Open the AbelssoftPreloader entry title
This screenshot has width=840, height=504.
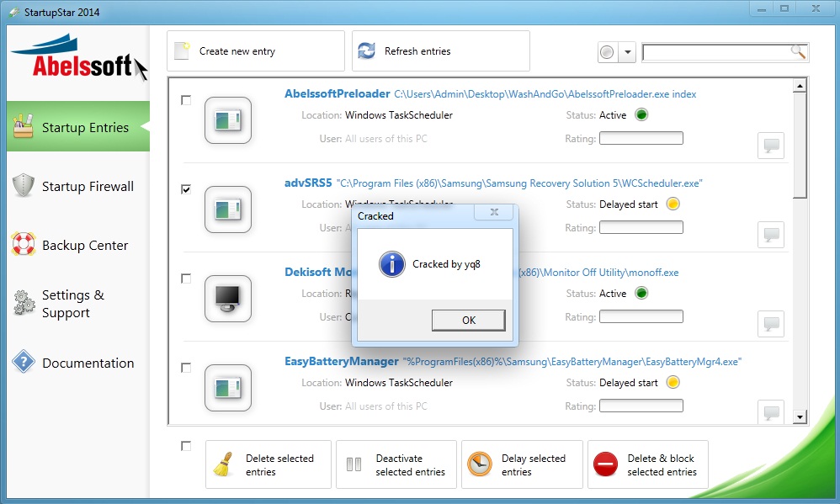(x=337, y=93)
